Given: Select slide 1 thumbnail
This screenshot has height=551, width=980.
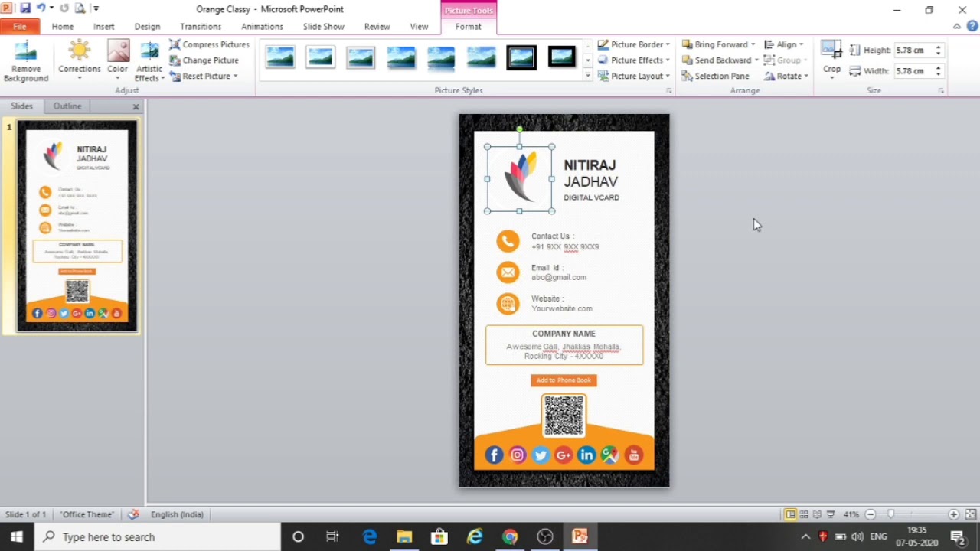Looking at the screenshot, I should pos(77,227).
